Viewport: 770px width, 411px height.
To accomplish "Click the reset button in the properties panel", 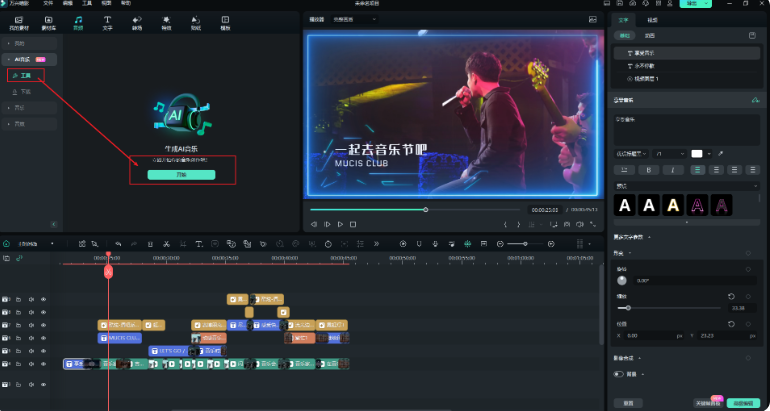I will point(628,403).
